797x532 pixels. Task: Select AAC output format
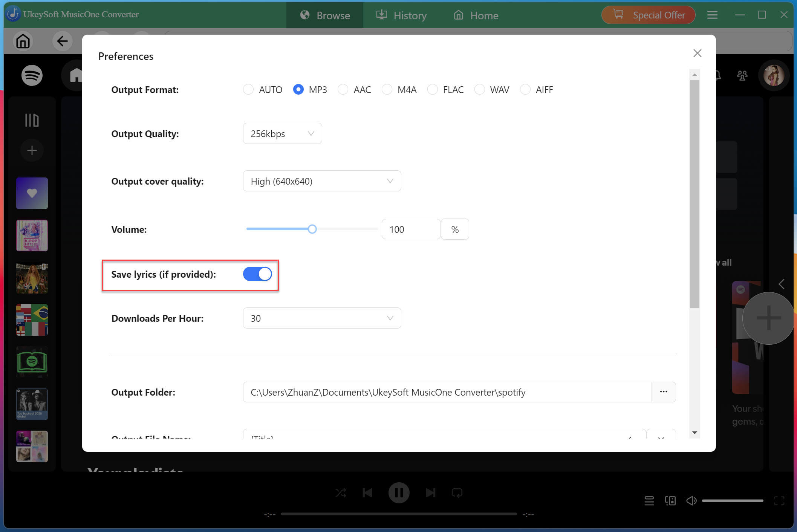click(x=343, y=90)
